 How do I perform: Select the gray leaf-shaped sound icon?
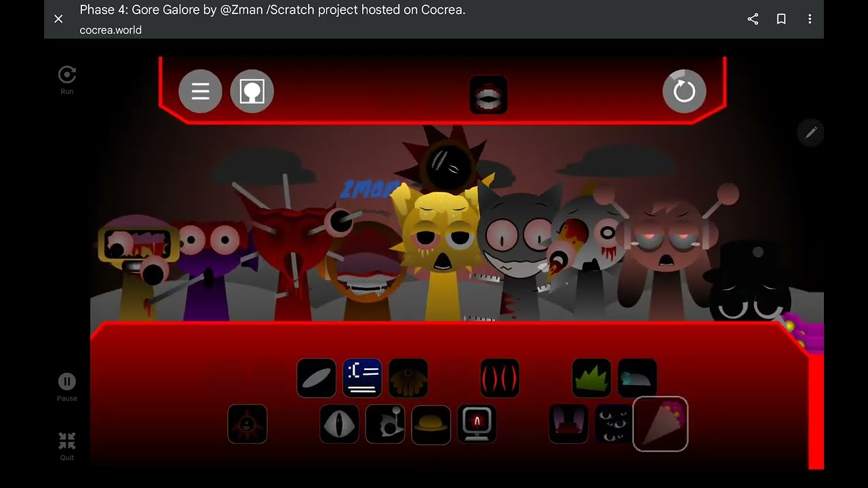[x=317, y=378]
